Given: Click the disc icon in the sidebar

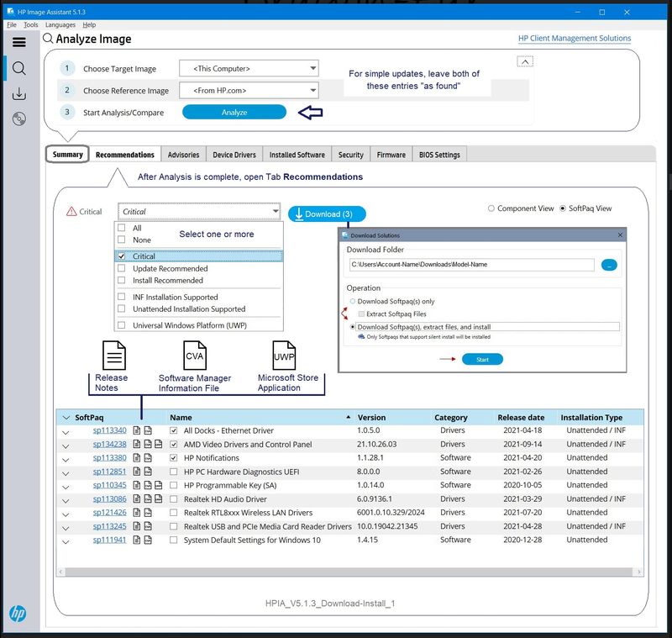Looking at the screenshot, I should pos(18,119).
